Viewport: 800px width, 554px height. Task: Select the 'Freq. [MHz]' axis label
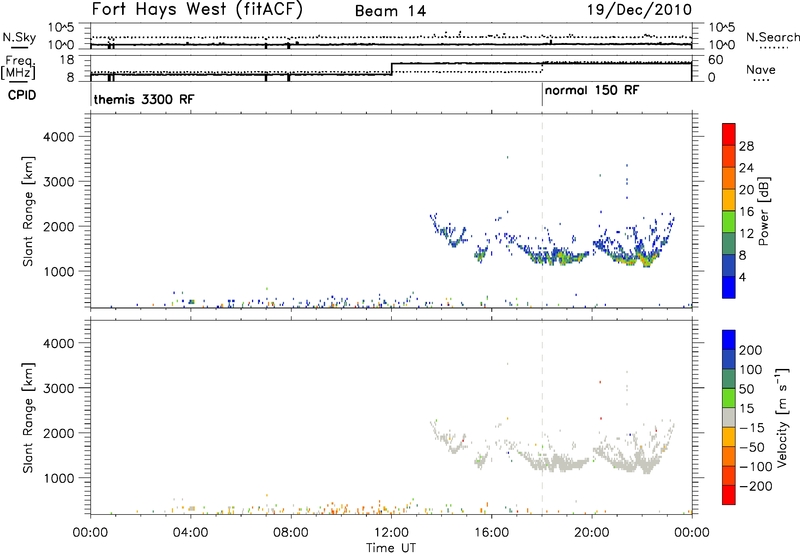(18, 68)
